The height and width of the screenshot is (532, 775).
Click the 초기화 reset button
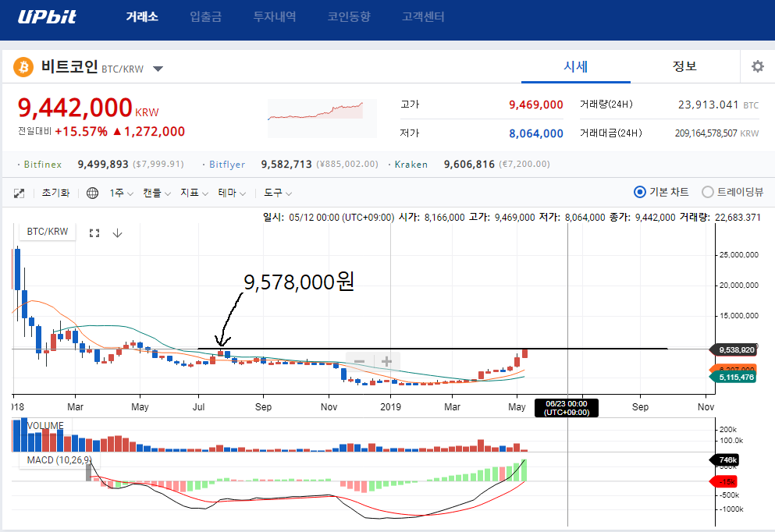point(55,193)
